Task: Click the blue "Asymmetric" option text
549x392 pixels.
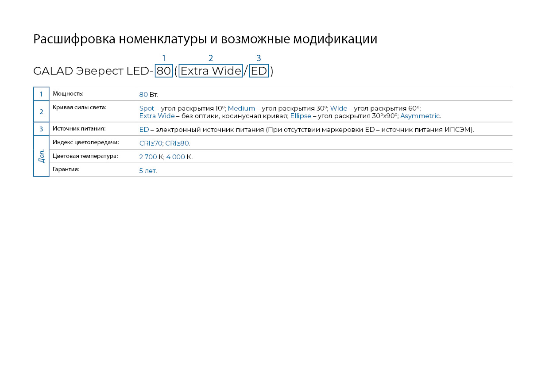Action: [x=420, y=116]
